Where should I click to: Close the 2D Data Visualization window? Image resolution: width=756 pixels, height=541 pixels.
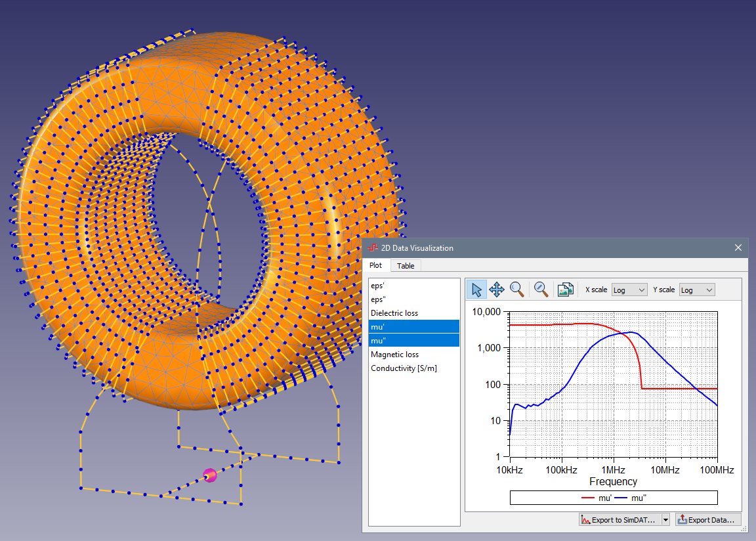(738, 248)
